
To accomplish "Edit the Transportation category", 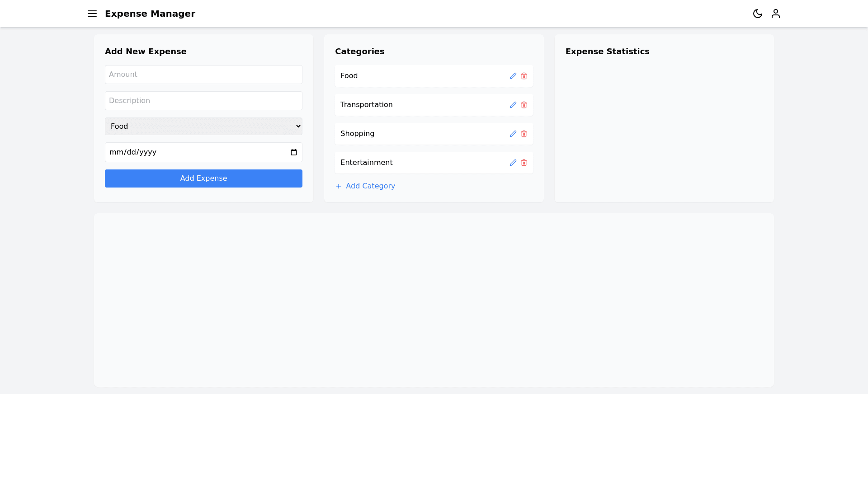I will [513, 105].
